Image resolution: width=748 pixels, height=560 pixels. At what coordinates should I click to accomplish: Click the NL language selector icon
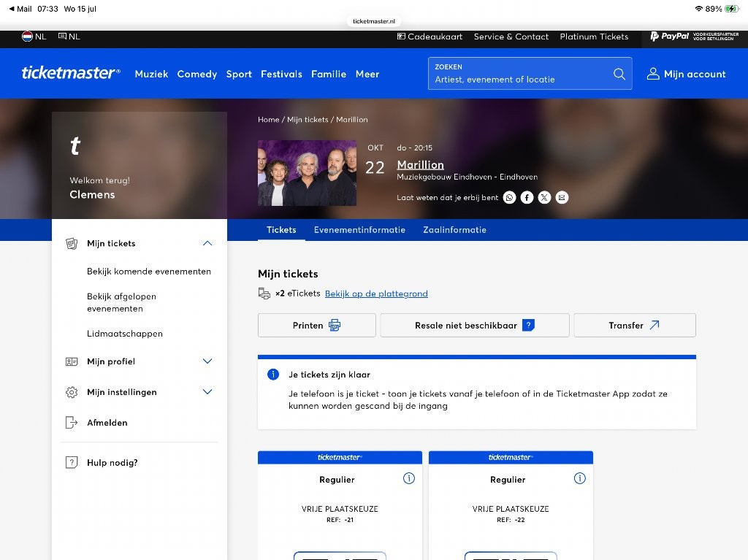coord(63,37)
